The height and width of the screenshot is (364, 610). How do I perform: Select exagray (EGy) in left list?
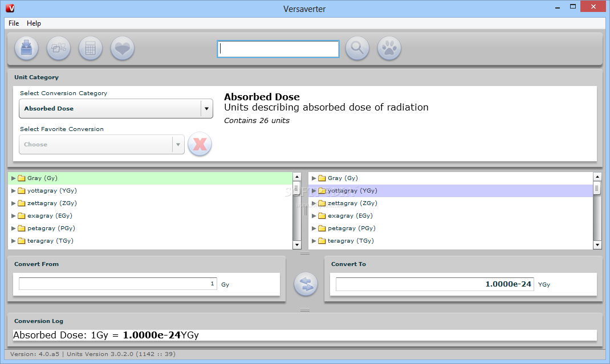[150, 216]
